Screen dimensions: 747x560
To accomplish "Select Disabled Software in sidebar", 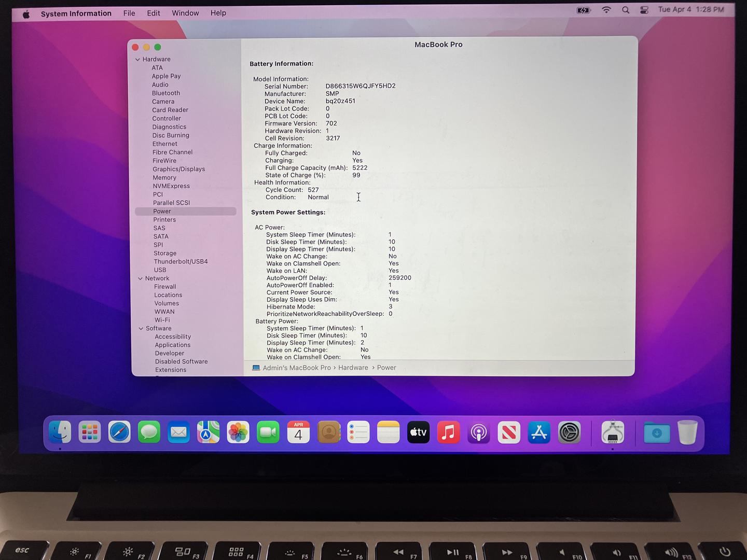I will click(181, 362).
